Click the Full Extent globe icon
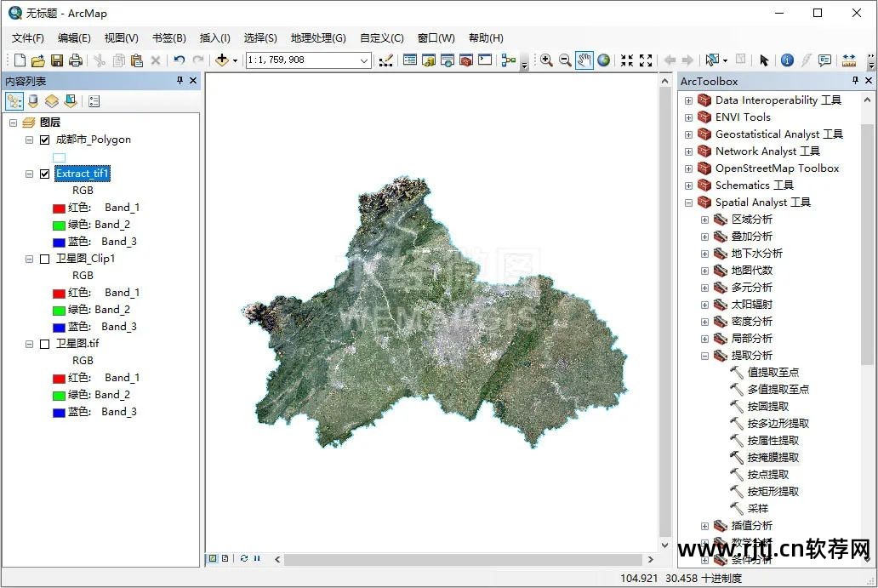878x588 pixels. coord(603,60)
